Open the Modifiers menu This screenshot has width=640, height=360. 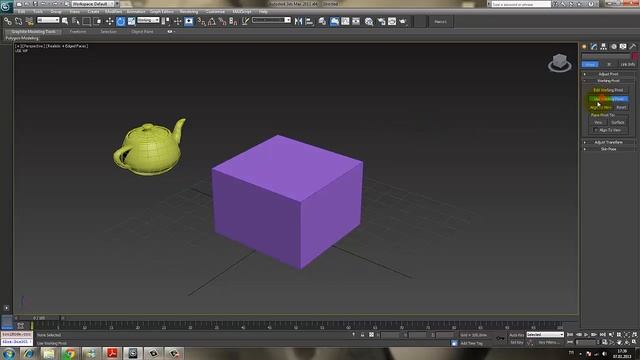[x=113, y=11]
